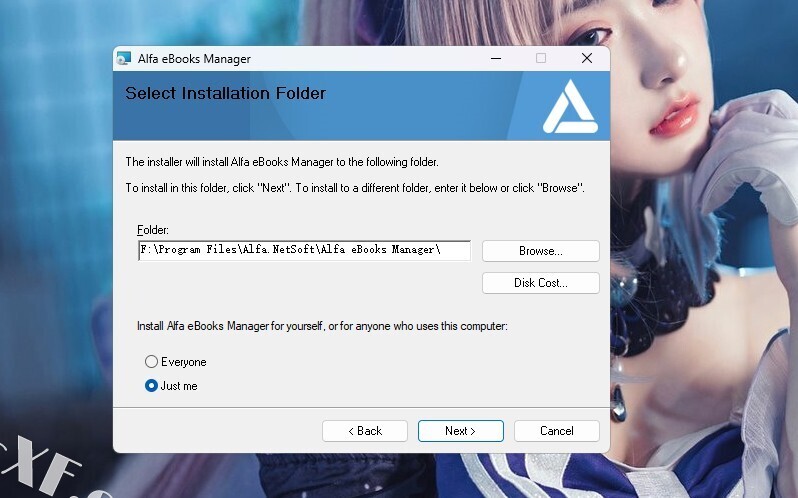
Task: Click the desktop wallpaper outside the installer
Action: click(x=700, y=250)
